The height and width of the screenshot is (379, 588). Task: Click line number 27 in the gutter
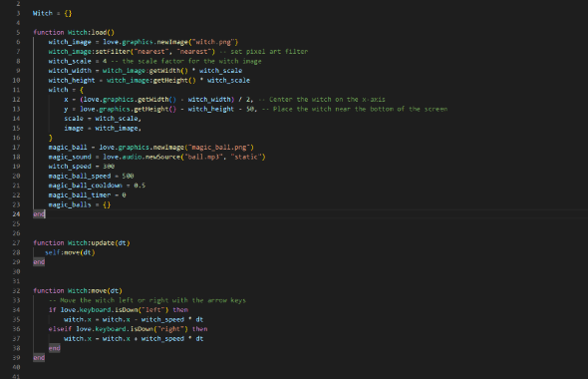tap(16, 243)
